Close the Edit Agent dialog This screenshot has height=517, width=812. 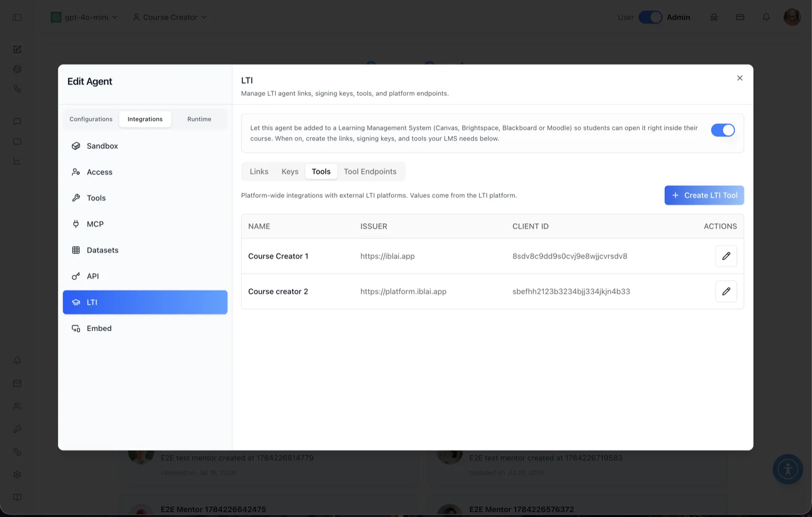point(739,78)
